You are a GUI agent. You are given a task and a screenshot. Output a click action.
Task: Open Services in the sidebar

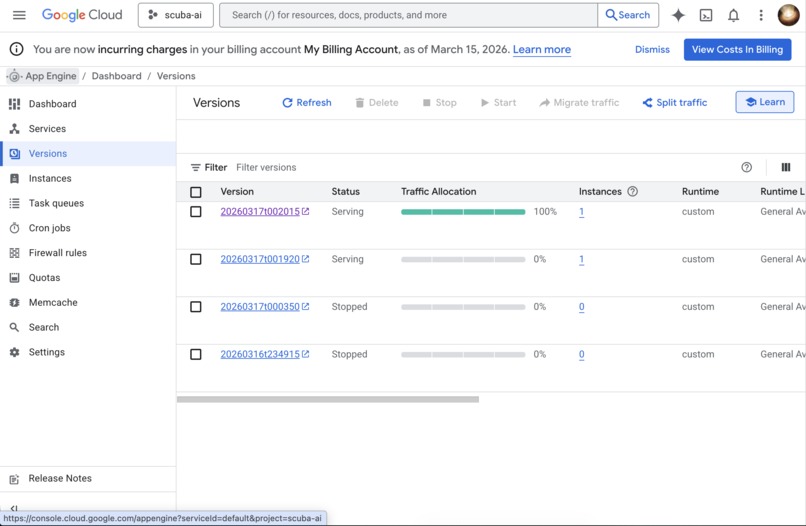pyautogui.click(x=88, y=129)
